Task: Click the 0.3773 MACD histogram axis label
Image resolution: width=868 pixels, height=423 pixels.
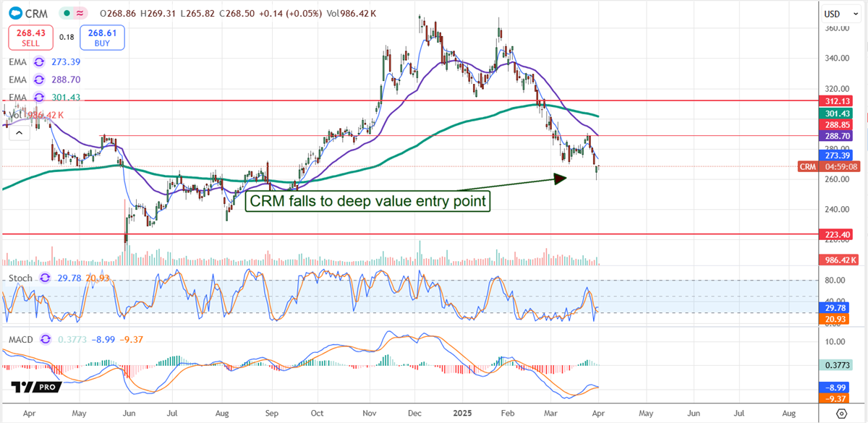Action: pos(836,364)
